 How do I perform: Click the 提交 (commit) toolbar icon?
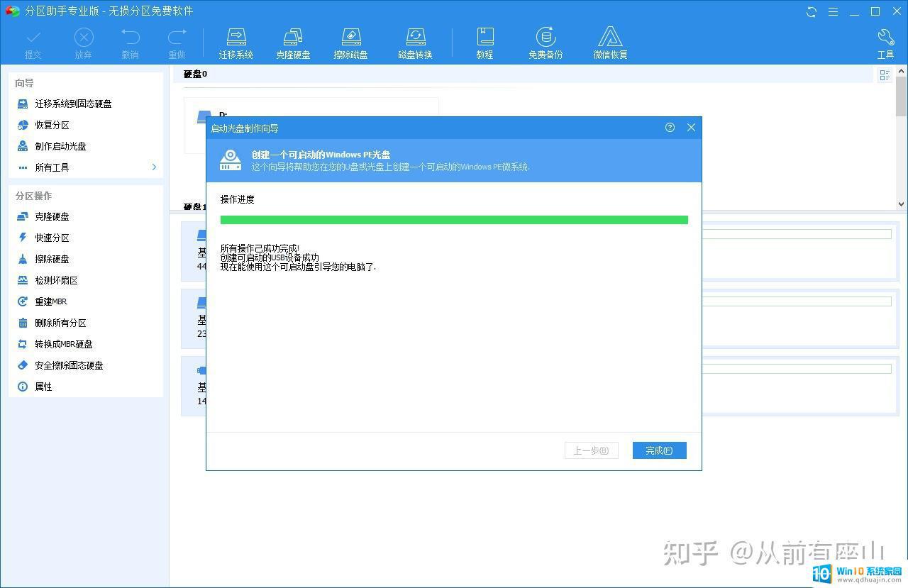[x=33, y=43]
